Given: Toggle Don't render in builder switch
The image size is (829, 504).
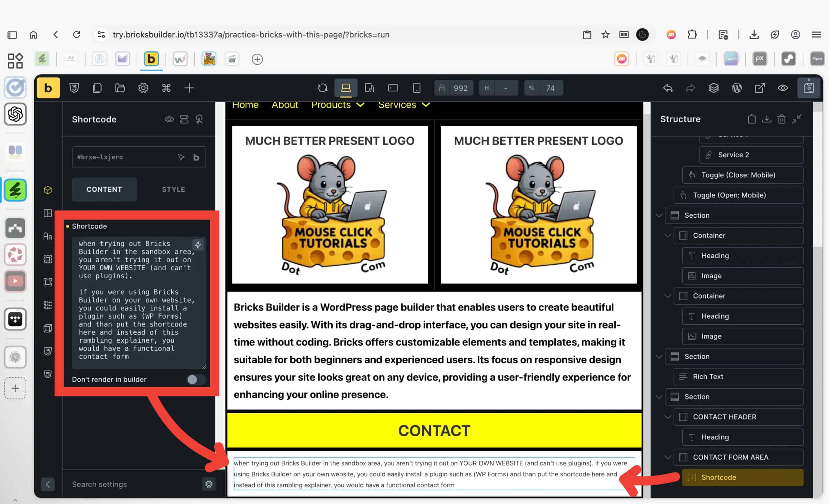Looking at the screenshot, I should tap(196, 380).
